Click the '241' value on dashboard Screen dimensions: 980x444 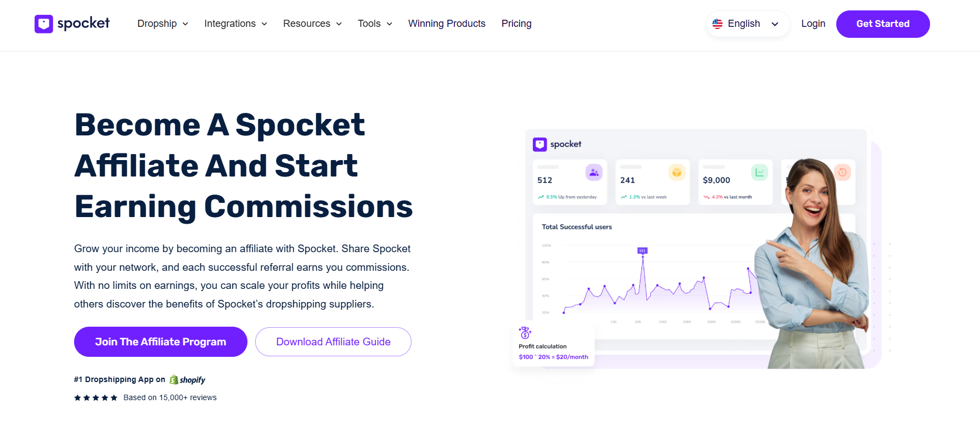(x=628, y=180)
